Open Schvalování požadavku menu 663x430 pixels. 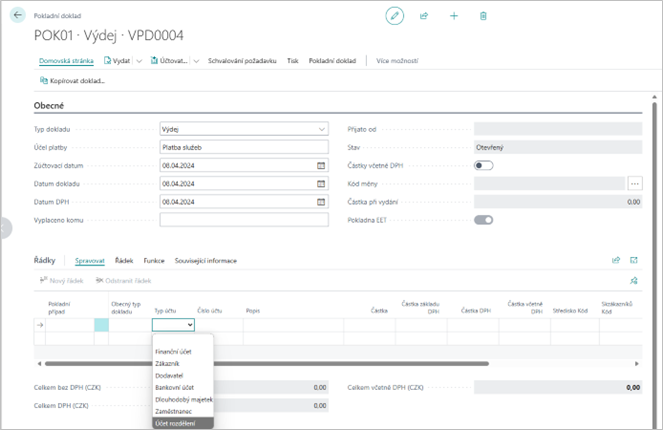242,61
